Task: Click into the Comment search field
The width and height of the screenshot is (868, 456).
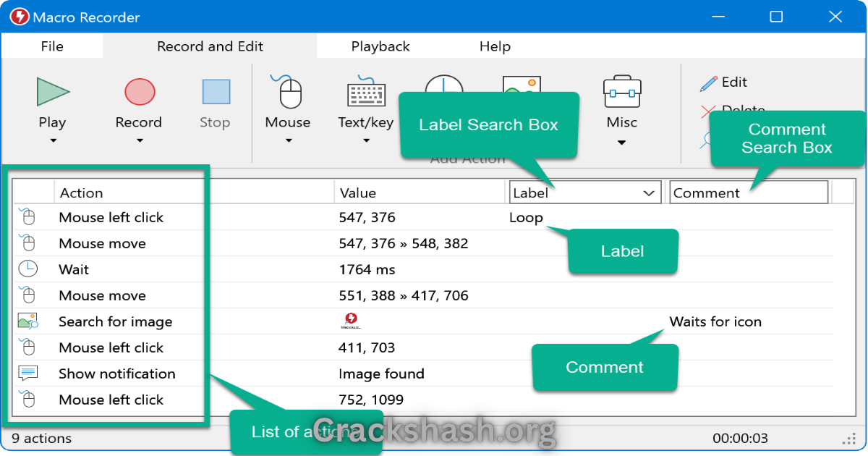Action: tap(749, 193)
